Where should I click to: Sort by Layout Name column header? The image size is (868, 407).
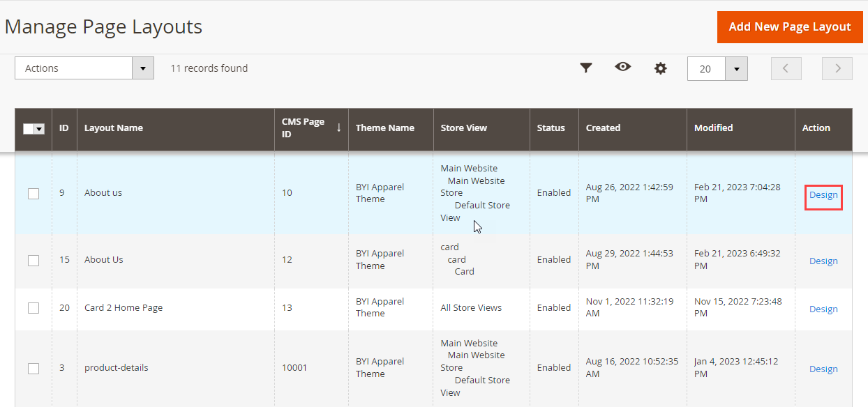click(x=114, y=128)
